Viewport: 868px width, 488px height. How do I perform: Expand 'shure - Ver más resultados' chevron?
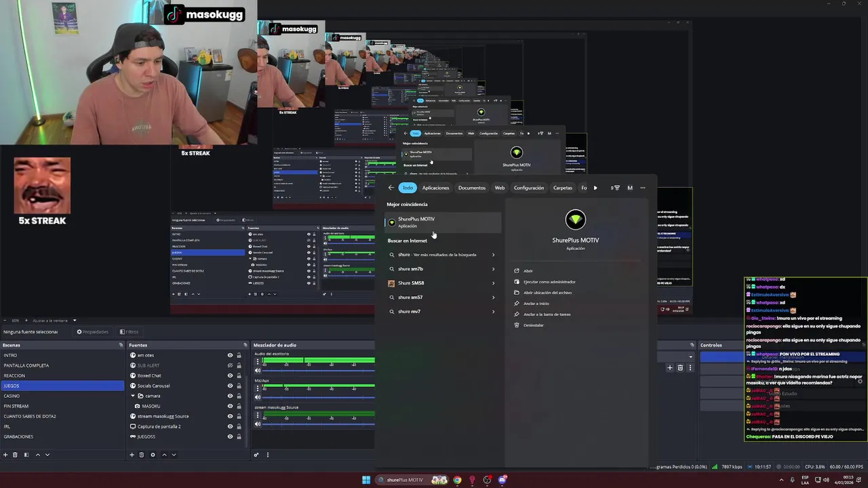[493, 255]
